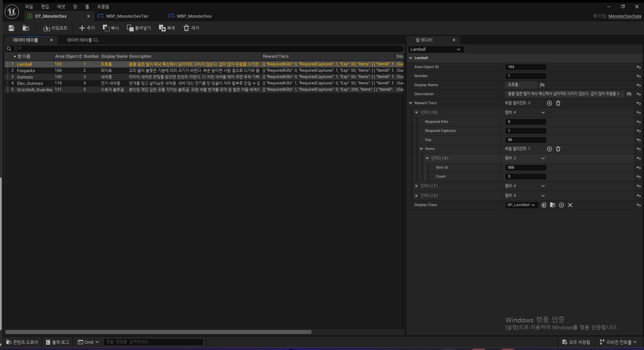Open the 편집 menu

coord(45,7)
